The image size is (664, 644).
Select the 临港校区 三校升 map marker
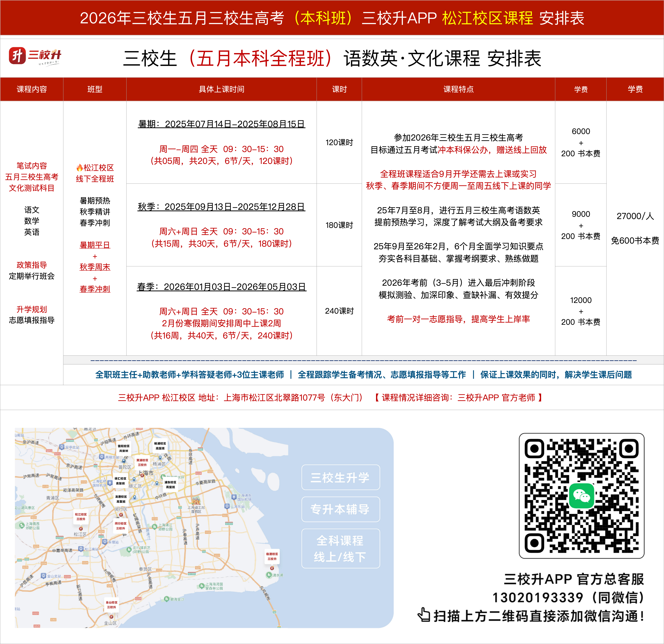[272, 557]
